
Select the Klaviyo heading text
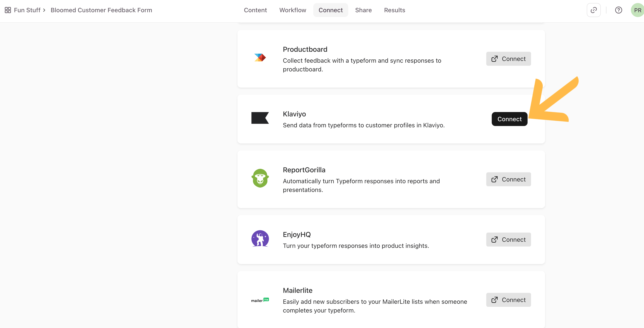coord(294,114)
